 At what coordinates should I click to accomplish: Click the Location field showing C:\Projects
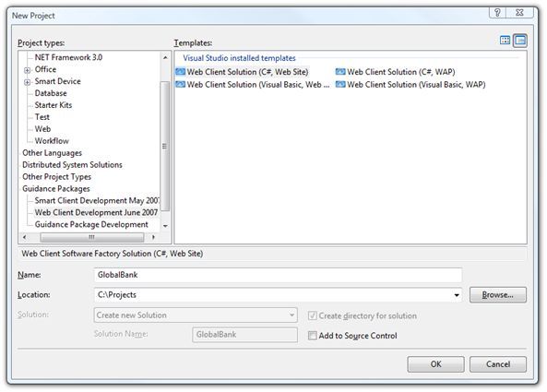pos(278,295)
